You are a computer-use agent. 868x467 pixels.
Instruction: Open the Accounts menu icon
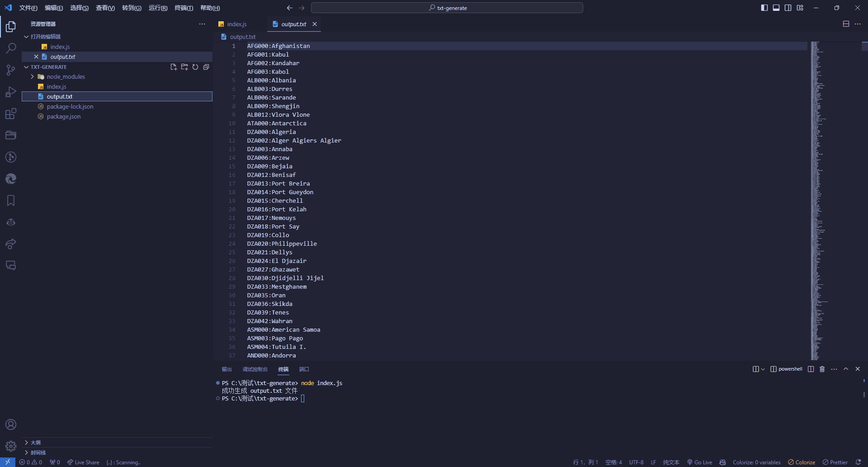(11, 424)
